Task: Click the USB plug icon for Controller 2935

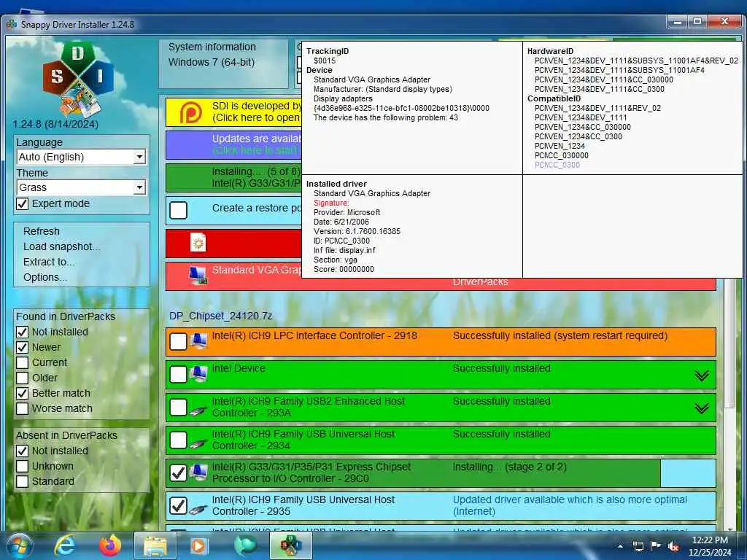Action: tap(198, 508)
